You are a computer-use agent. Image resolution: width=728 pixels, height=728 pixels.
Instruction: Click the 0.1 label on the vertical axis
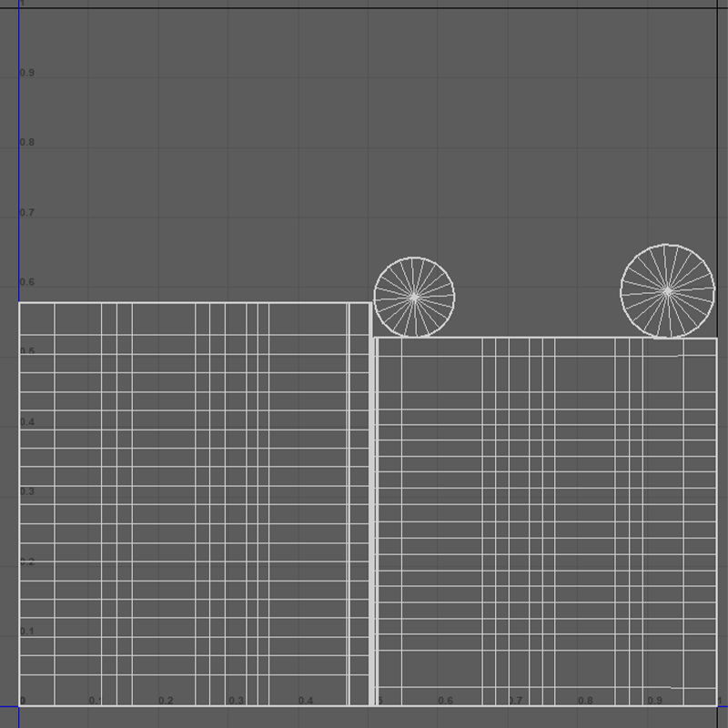pos(27,632)
